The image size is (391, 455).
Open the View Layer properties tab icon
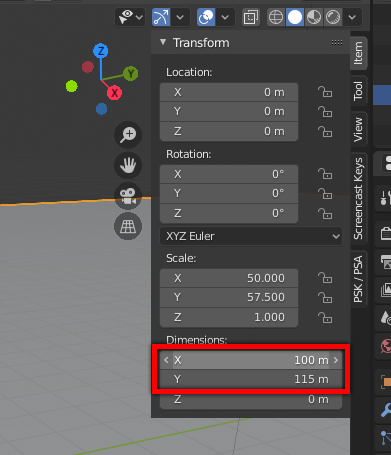[x=385, y=290]
